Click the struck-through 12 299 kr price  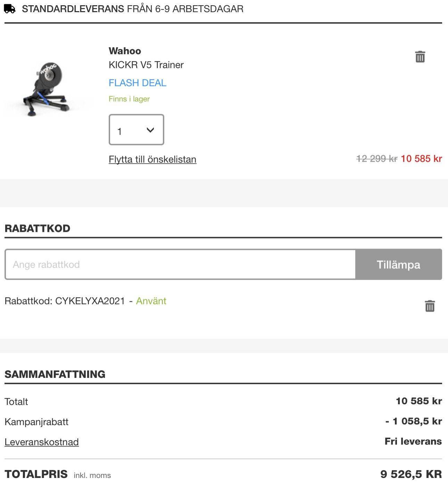point(376,159)
